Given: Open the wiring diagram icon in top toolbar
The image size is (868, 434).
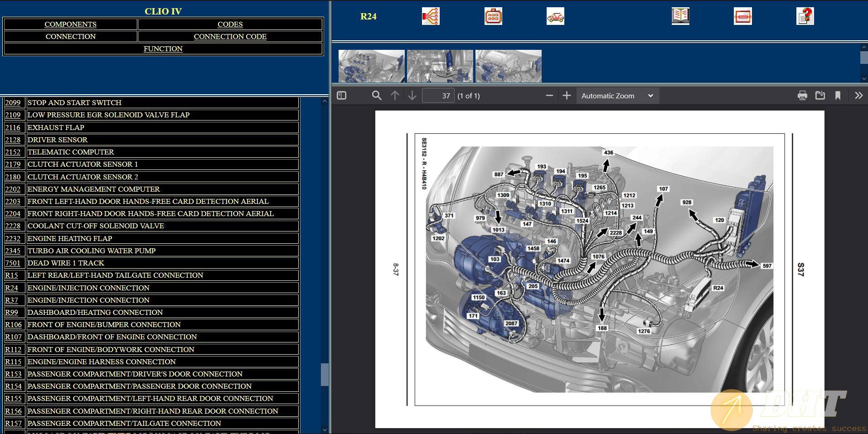Looking at the screenshot, I should [431, 16].
